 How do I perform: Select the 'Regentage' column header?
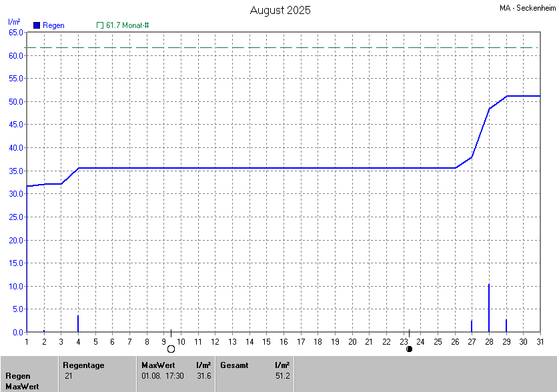[83, 365]
